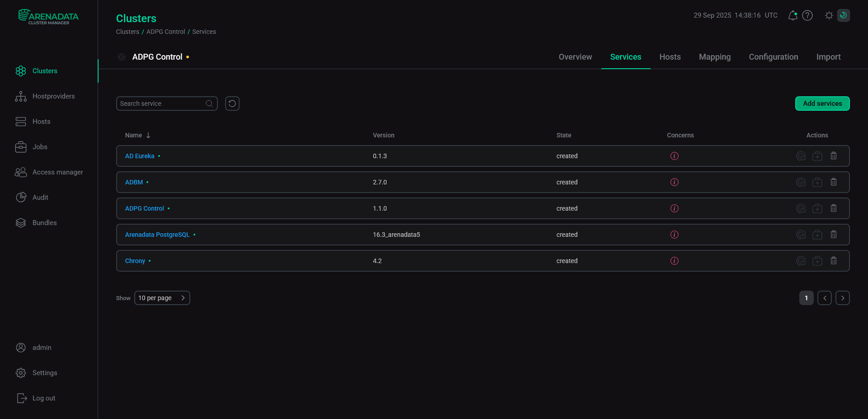This screenshot has width=868, height=419.
Task: Toggle maintenance mode for the Chrony service
Action: 801,261
